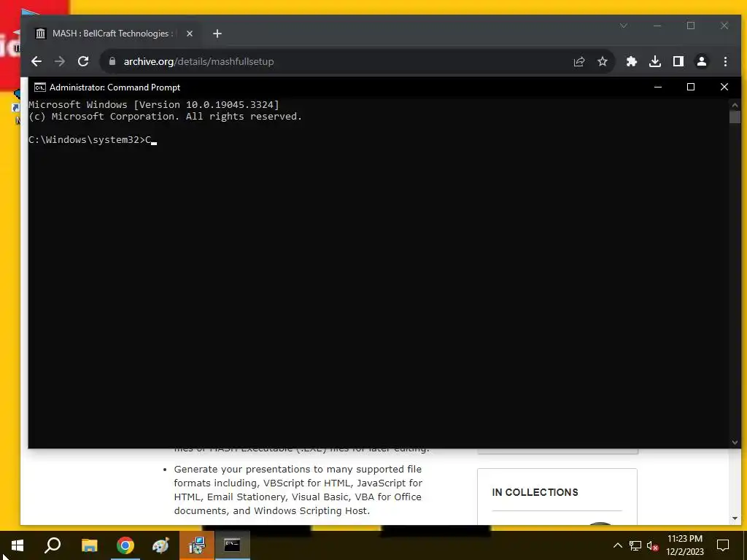Open the Command Prompt system menu icon
747x560 pixels.
coord(40,87)
